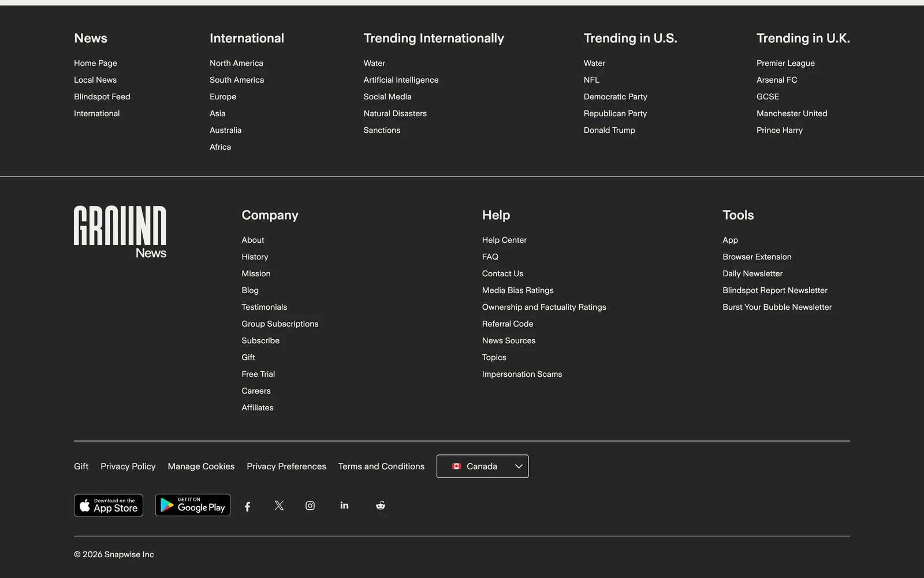Open the FAQ link
The image size is (924, 578).
click(x=490, y=257)
